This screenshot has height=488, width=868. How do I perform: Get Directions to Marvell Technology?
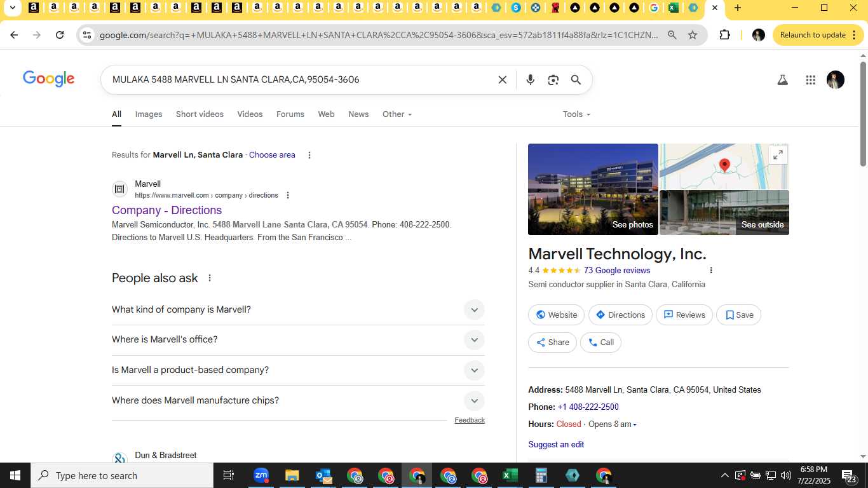tap(620, 315)
